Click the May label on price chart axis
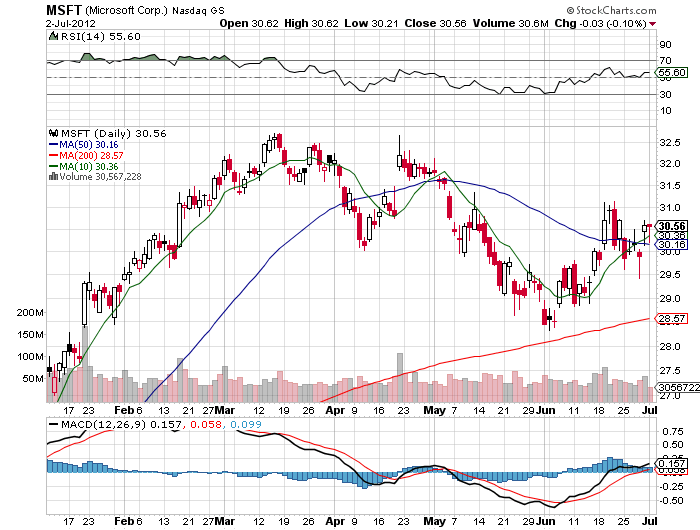 tap(434, 410)
